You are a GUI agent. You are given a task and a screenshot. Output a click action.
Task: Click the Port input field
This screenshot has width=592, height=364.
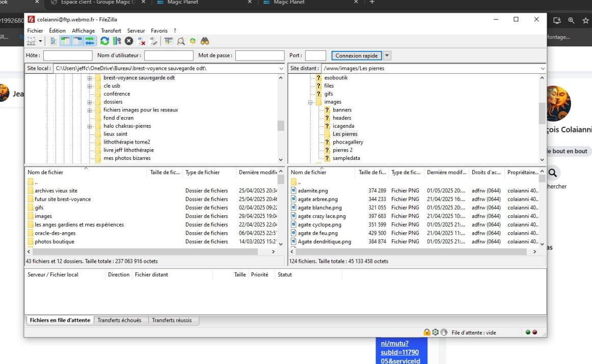point(315,55)
